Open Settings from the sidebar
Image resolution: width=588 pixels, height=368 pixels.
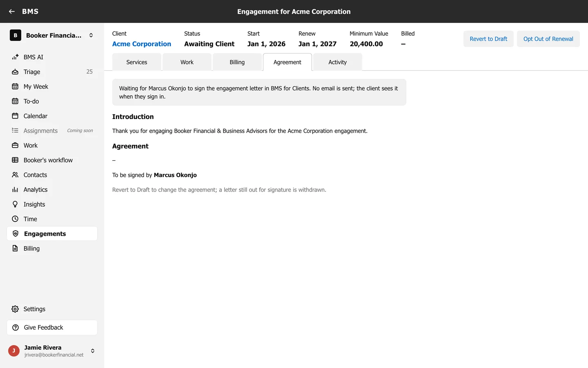52,309
